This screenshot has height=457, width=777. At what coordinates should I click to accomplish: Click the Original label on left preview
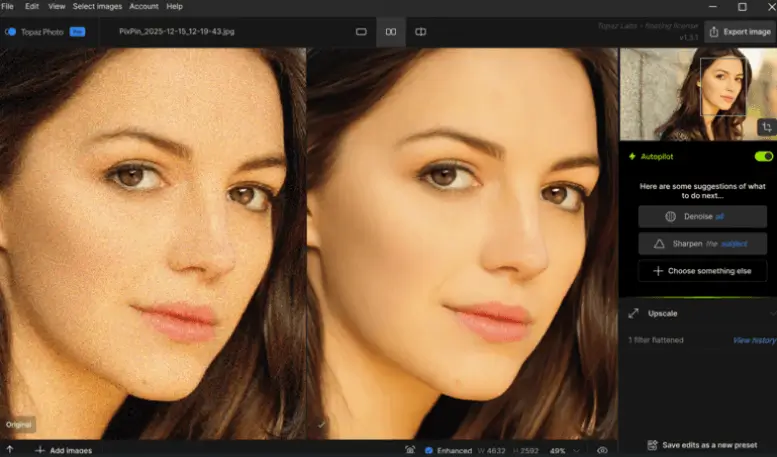(x=18, y=424)
